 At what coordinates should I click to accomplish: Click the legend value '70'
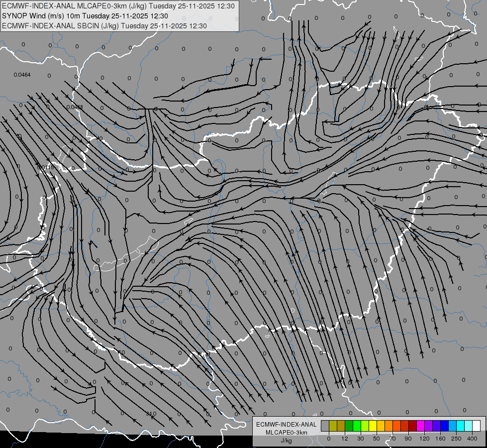click(392, 439)
